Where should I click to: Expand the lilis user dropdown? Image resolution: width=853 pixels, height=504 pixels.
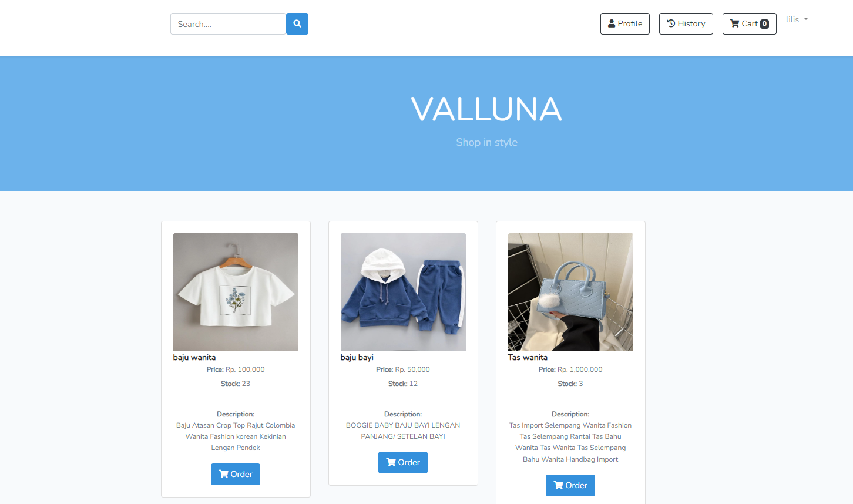(797, 19)
